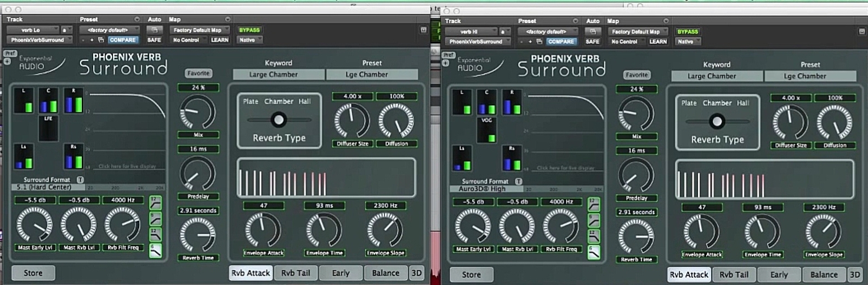The image size is (868, 285).
Task: Select the 6 dB low-pass filter slope icon in the verb Hi plugin
Action: click(x=594, y=252)
